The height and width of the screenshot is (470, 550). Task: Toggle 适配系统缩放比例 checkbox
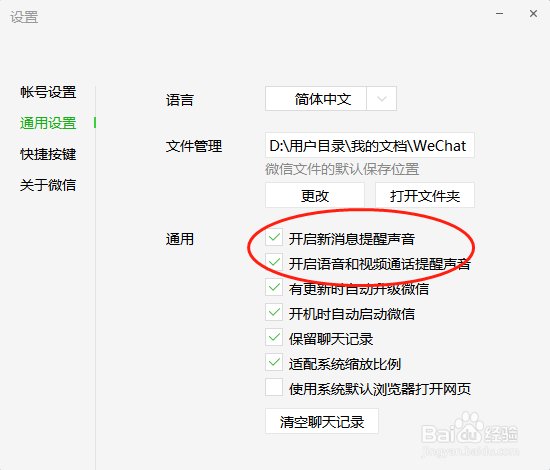[274, 363]
